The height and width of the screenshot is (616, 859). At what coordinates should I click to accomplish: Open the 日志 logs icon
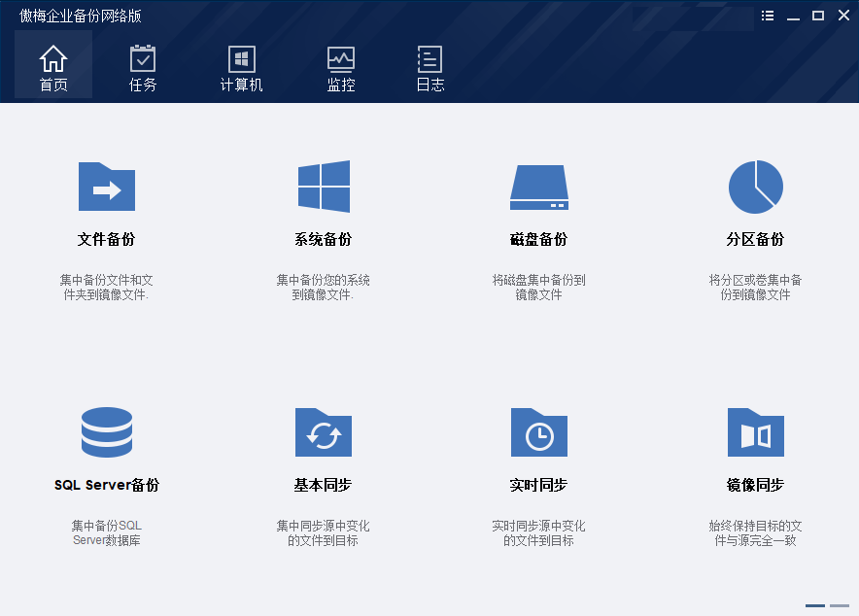click(x=430, y=58)
